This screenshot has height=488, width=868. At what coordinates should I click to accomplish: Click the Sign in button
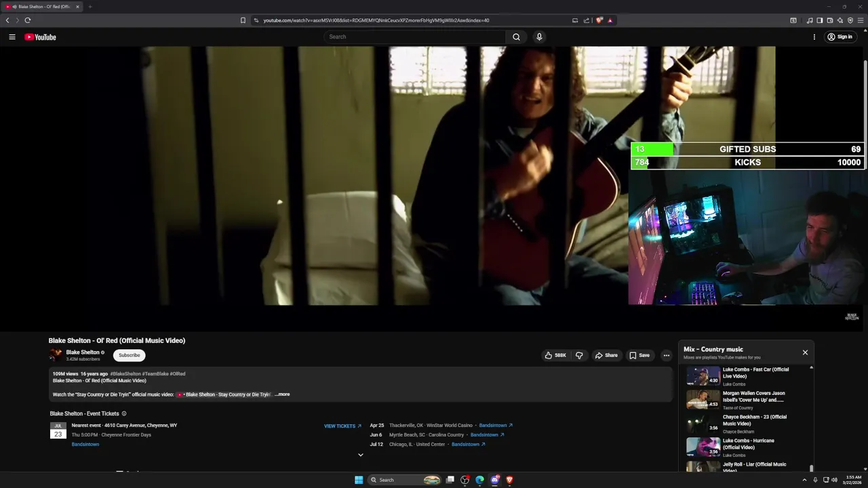click(x=840, y=37)
